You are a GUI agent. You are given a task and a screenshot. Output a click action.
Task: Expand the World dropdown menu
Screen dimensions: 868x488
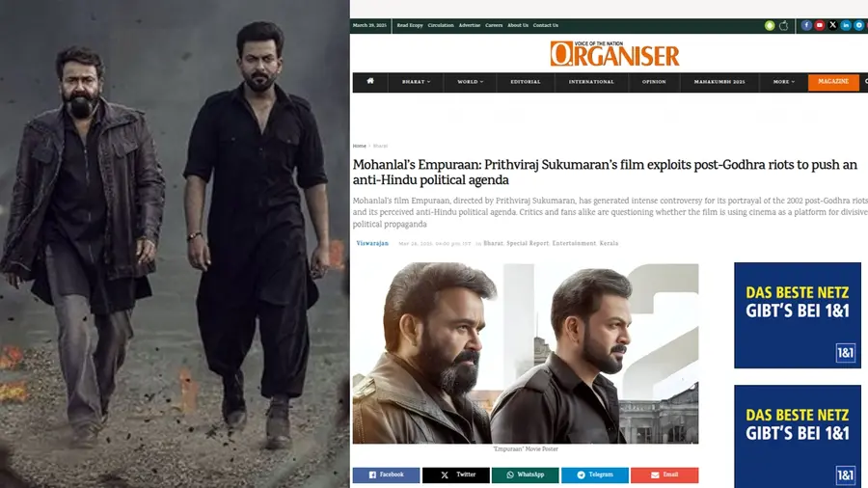(x=470, y=82)
